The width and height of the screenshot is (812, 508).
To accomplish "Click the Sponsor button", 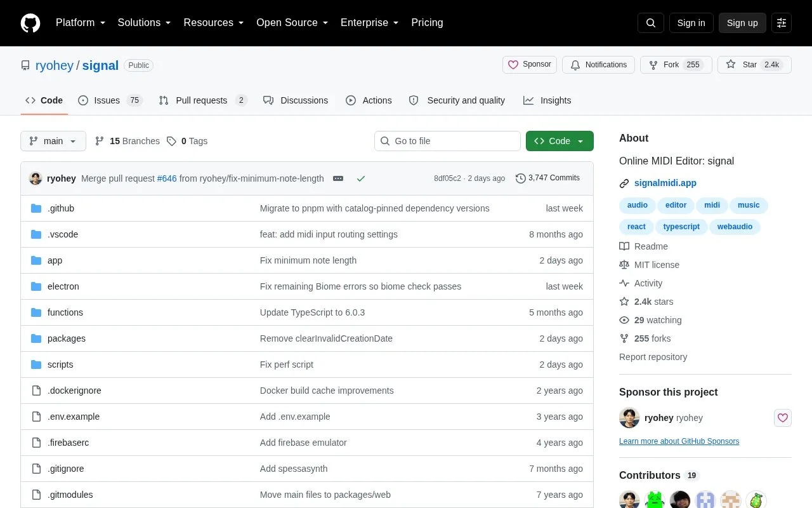I will tap(530, 65).
